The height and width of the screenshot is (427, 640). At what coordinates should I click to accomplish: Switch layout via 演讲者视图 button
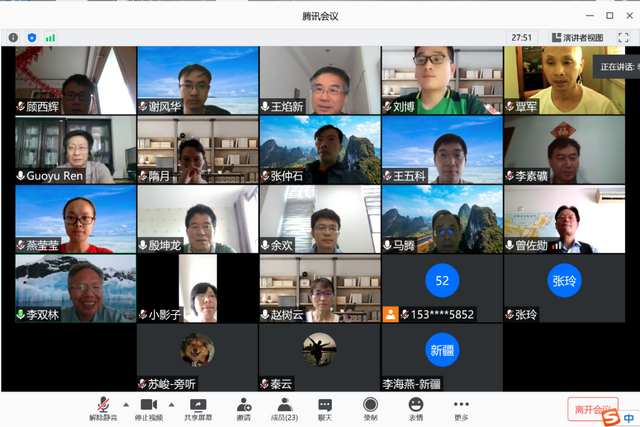576,37
